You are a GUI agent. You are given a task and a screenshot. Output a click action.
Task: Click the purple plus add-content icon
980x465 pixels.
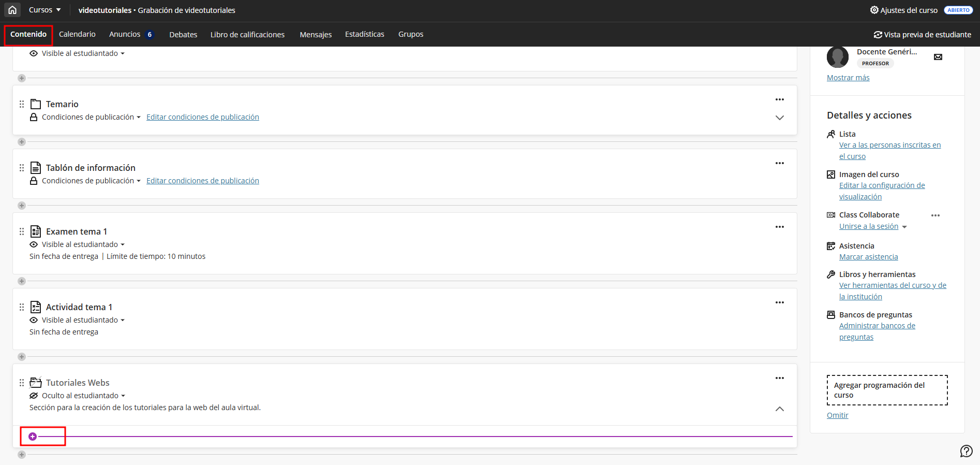33,437
